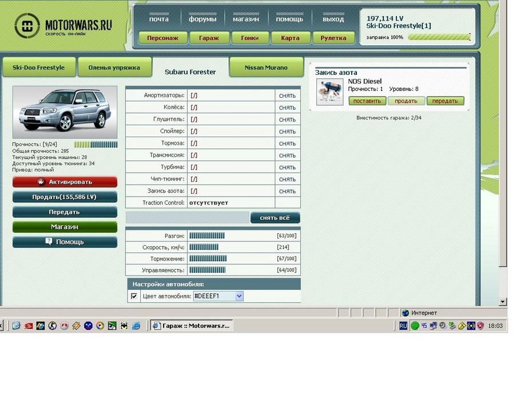Remove Чип-тюнинг via снять
This screenshot has height=399, width=532.
tap(287, 179)
